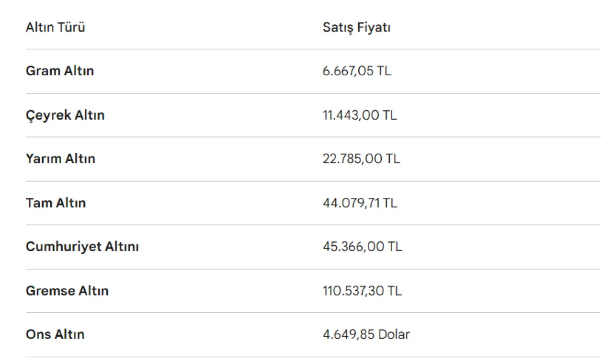
Task: Click the 6.667,05 TL price
Action: pyautogui.click(x=357, y=71)
